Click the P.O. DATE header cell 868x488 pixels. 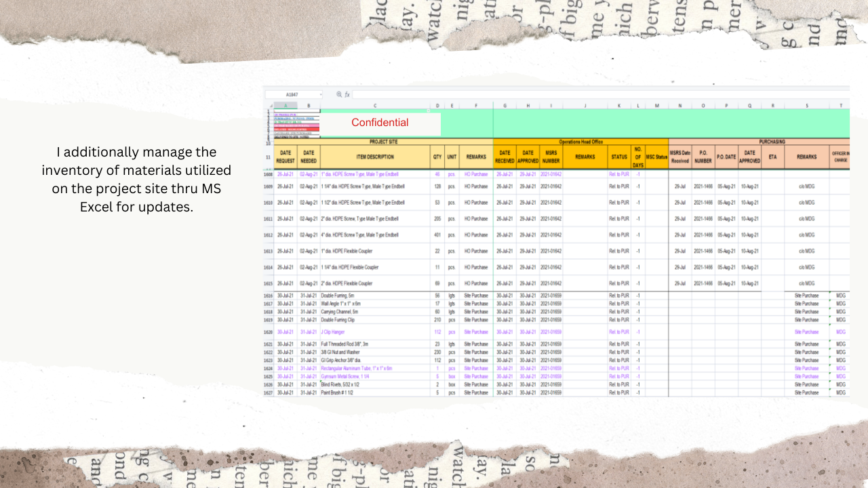[x=726, y=157]
